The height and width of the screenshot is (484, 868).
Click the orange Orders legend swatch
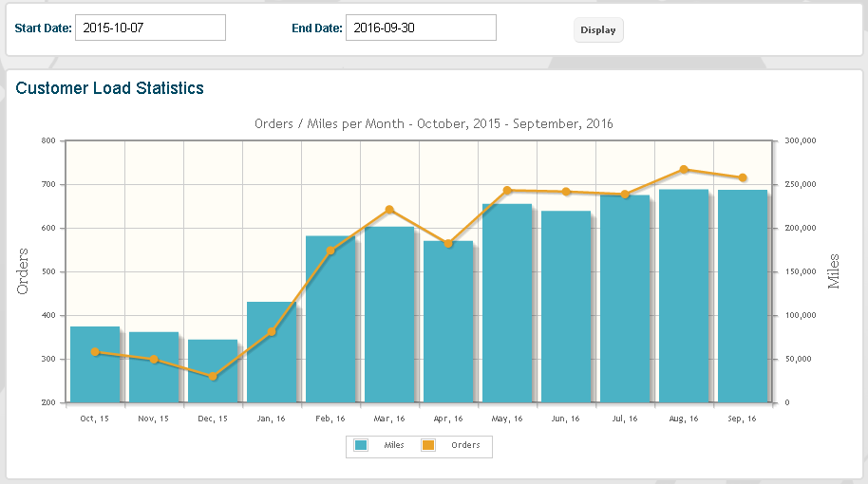point(427,445)
